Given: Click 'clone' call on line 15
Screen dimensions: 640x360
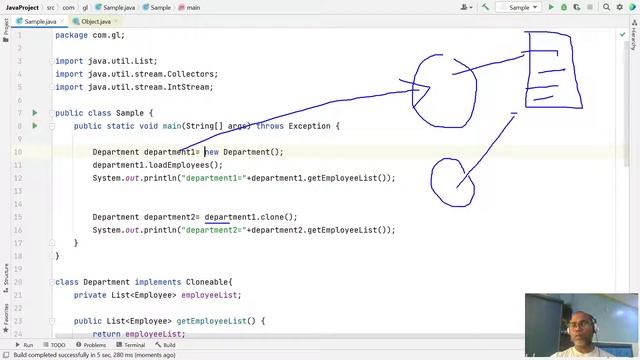Looking at the screenshot, I should tap(272, 217).
